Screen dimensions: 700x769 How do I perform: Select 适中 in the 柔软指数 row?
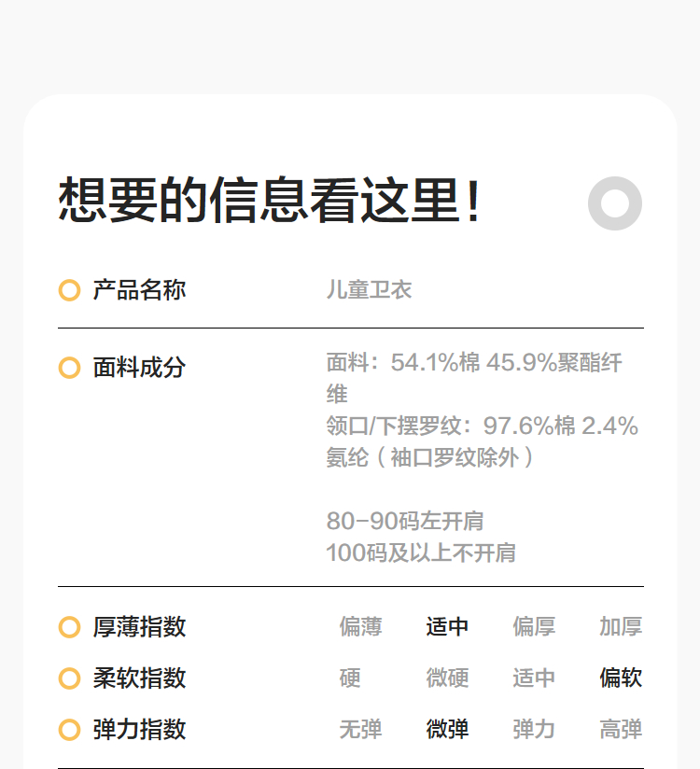pyautogui.click(x=534, y=678)
